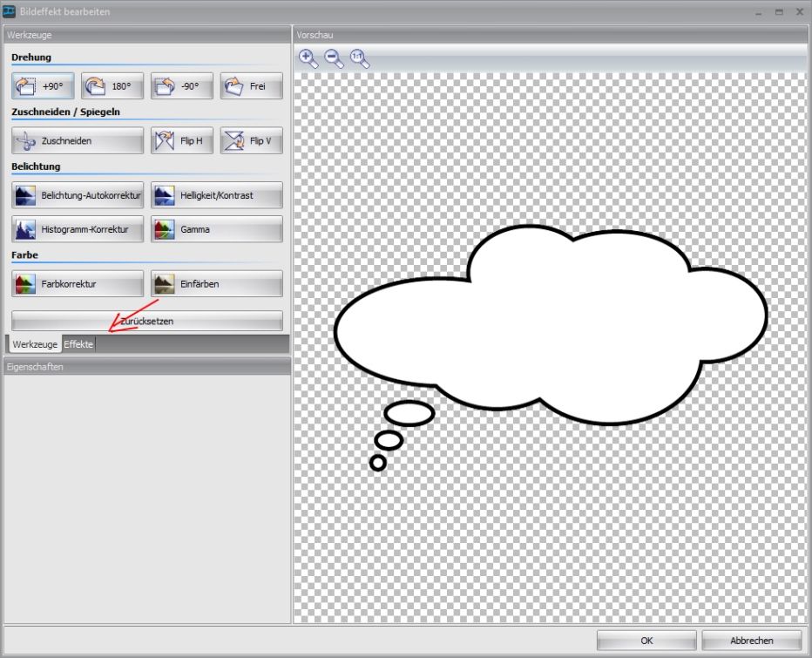This screenshot has height=658, width=812.
Task: Open Helligkeit/Kontrast adjustment
Action: (216, 195)
